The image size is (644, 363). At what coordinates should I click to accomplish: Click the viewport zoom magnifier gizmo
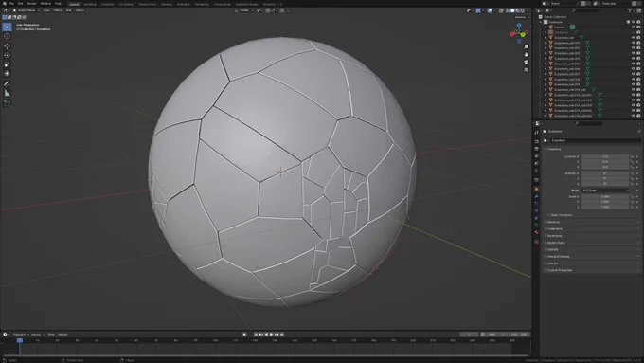[x=527, y=47]
